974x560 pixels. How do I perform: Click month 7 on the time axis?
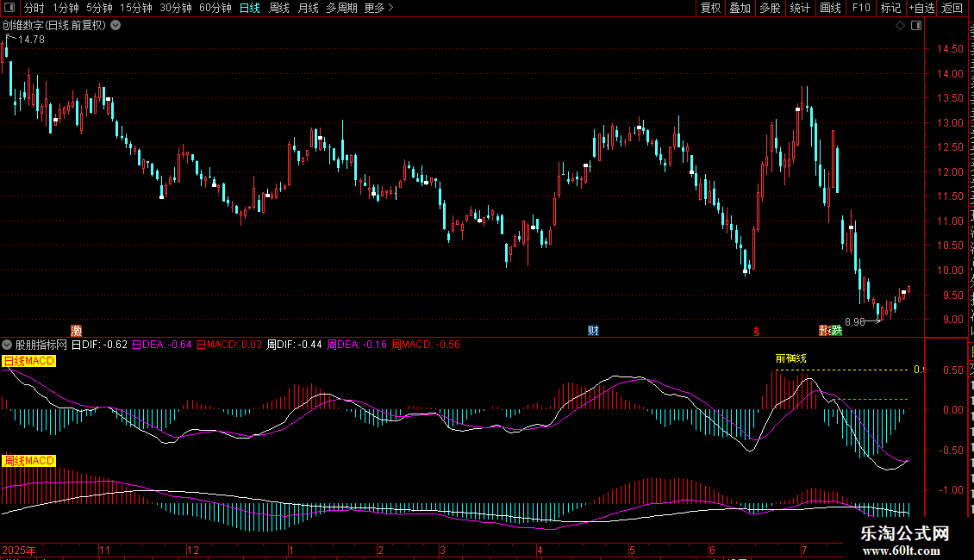click(804, 550)
